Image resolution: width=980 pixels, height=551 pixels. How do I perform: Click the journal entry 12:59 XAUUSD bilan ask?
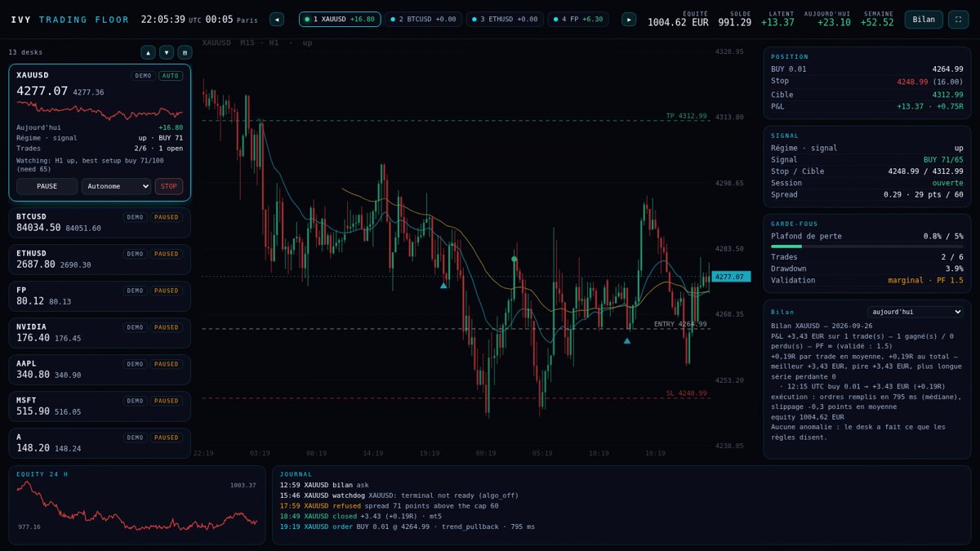point(324,485)
